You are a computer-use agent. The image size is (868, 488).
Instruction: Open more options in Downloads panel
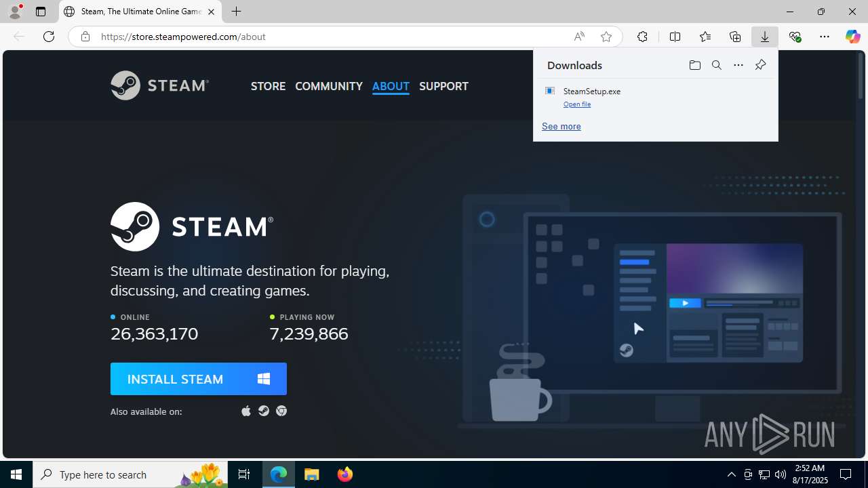click(x=738, y=65)
